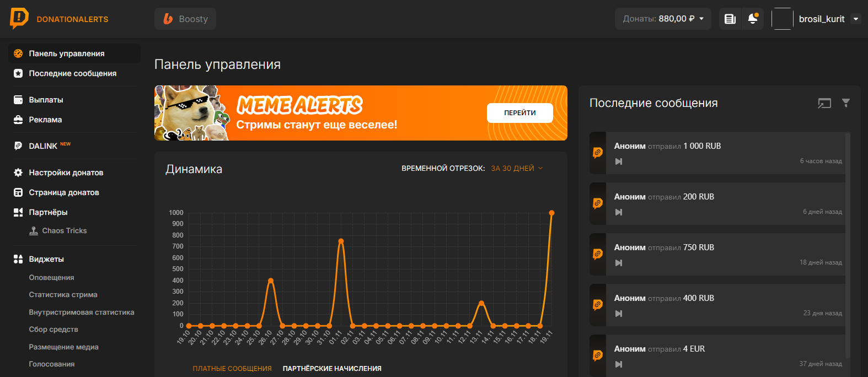
Task: Open Панель управления menu item
Action: click(74, 53)
